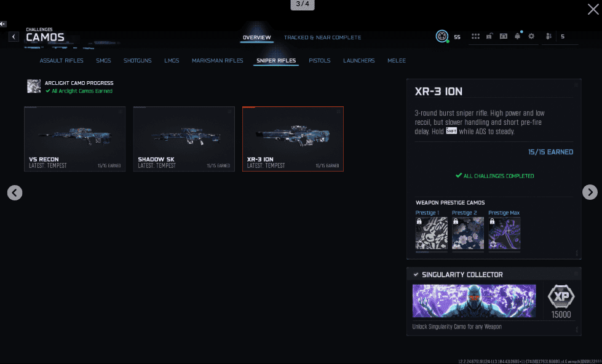
Task: Click the unlocked loot bag icon
Action: click(489, 36)
